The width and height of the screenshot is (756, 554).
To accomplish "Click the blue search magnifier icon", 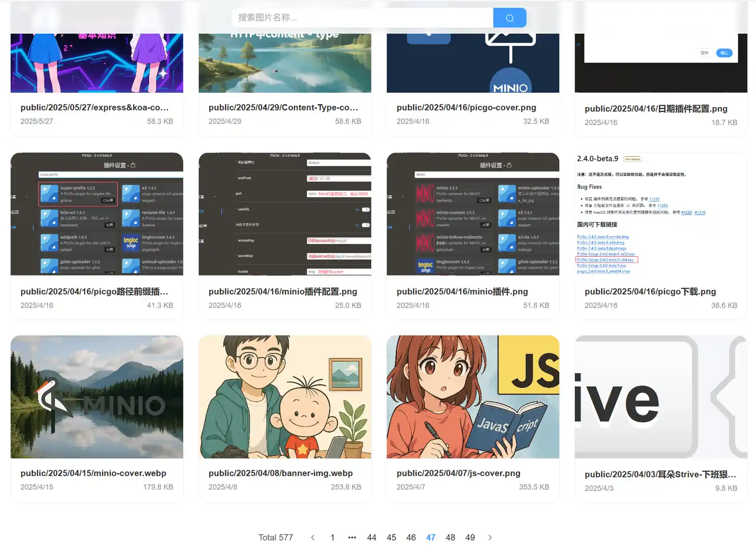I will click(x=509, y=17).
